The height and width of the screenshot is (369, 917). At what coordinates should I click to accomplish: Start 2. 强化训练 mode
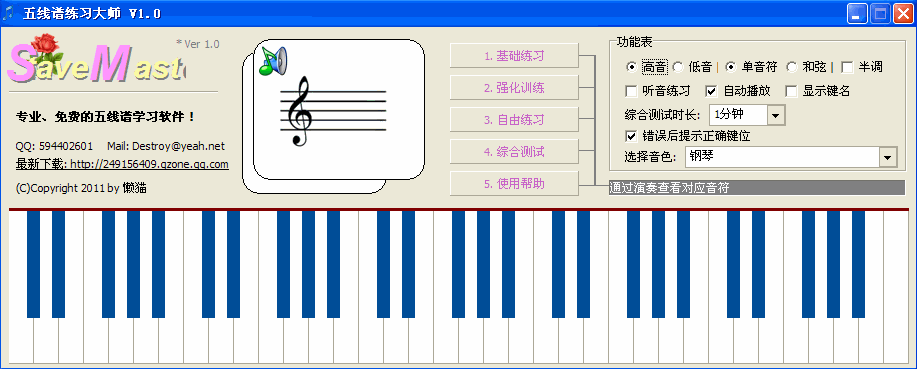coord(514,88)
